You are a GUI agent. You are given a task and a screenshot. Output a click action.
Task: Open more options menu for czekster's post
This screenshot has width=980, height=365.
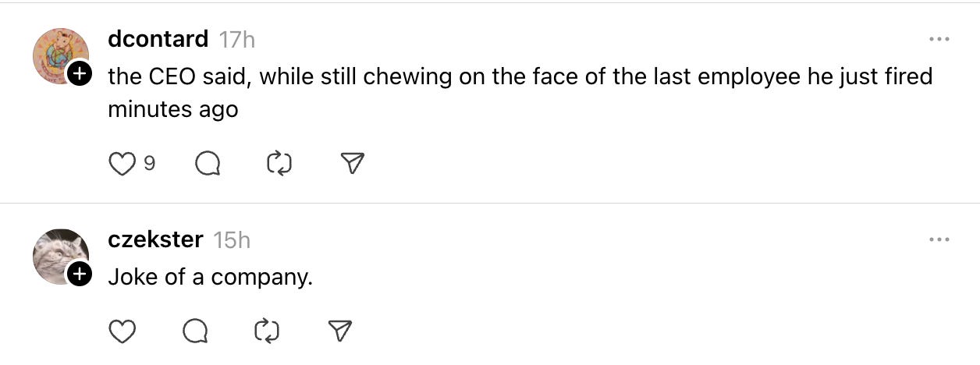[939, 239]
